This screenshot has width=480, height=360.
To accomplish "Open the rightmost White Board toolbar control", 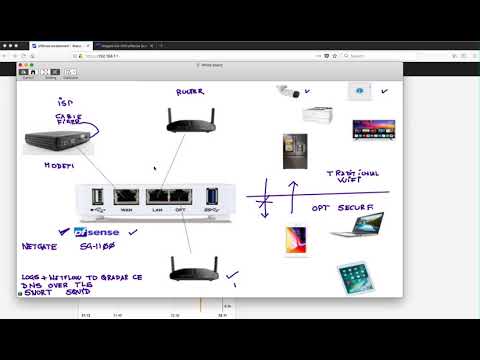I will (71, 72).
